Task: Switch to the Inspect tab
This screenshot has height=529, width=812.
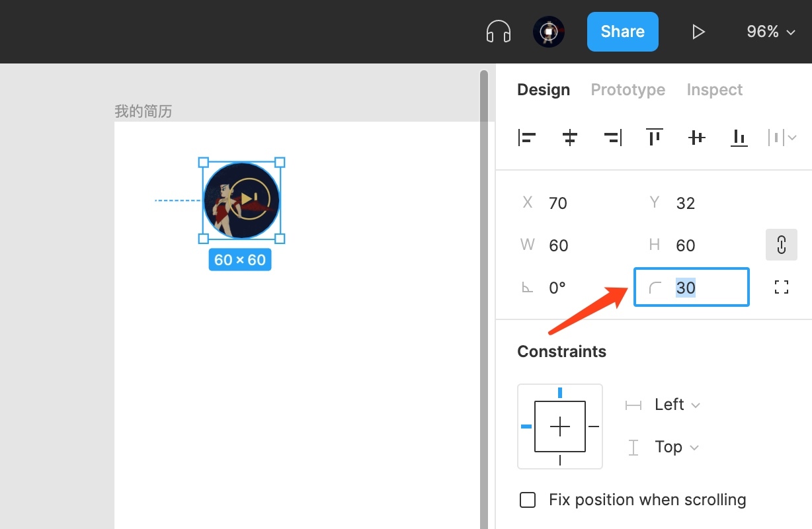Action: (x=714, y=90)
